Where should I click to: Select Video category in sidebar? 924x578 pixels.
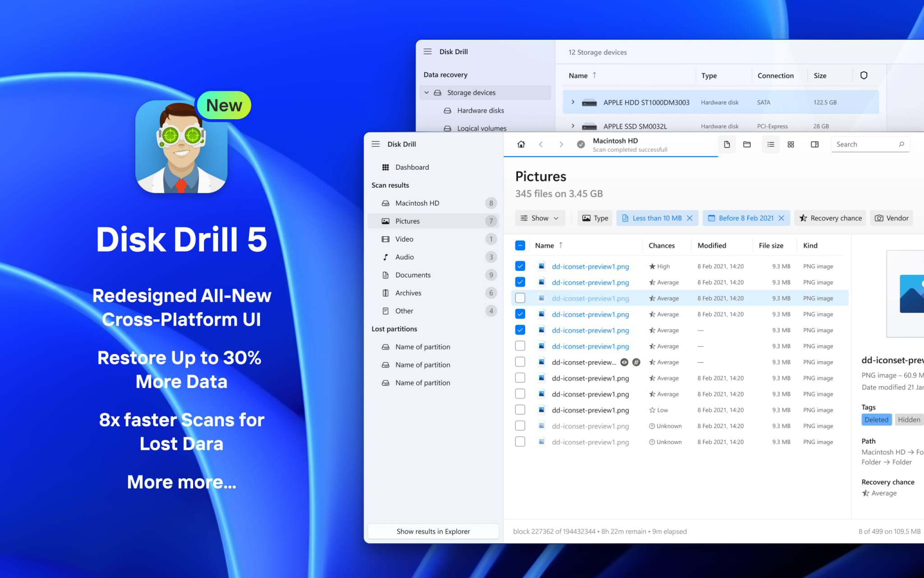[x=433, y=239]
